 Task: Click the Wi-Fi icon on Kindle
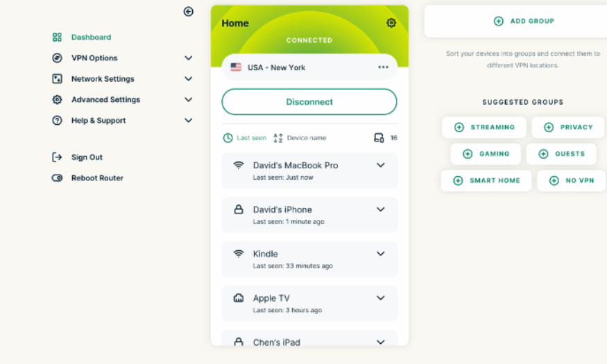[x=239, y=254]
